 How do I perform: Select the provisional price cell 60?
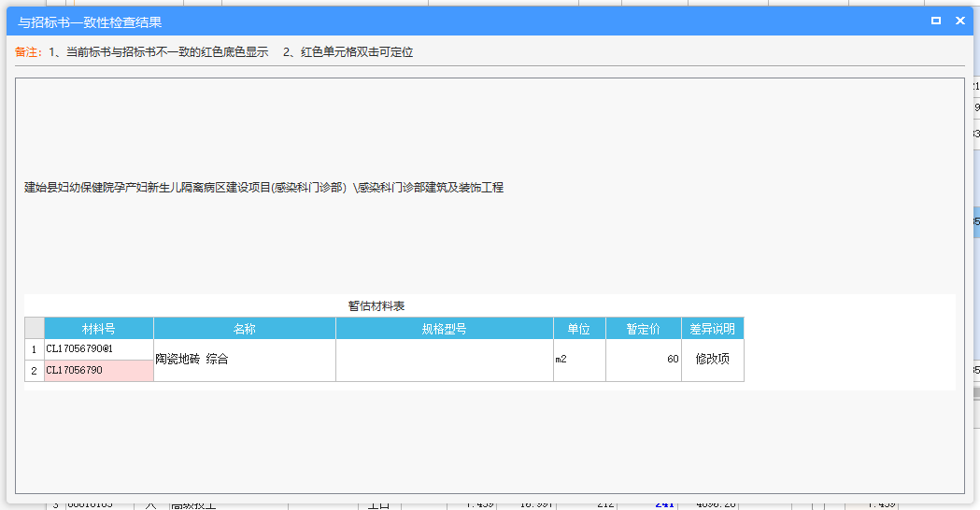[x=643, y=360]
